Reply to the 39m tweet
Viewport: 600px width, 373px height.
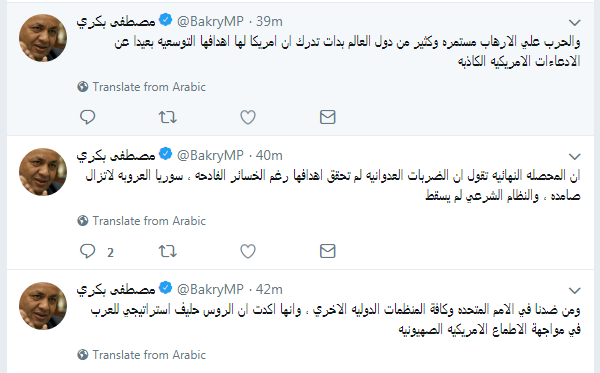[87, 117]
